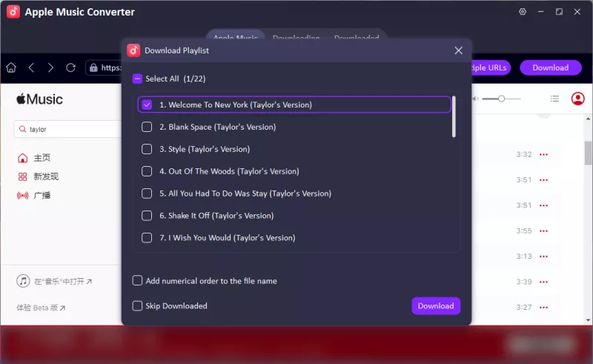Adjust the volume slider knob

pos(502,99)
